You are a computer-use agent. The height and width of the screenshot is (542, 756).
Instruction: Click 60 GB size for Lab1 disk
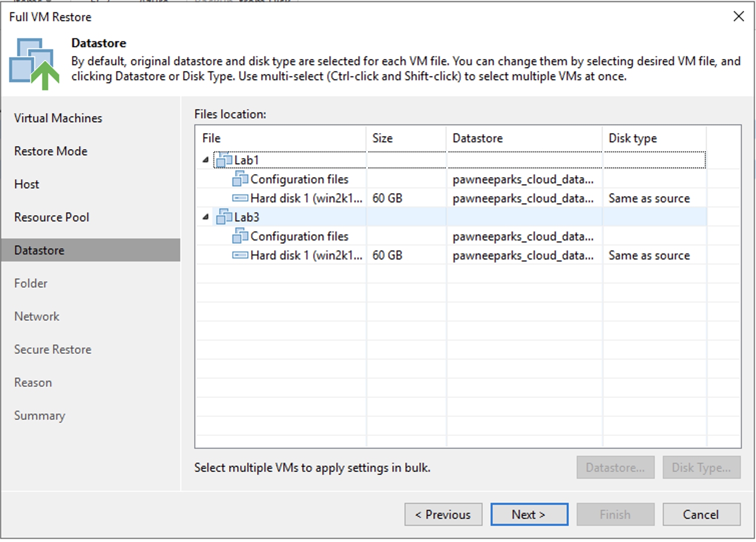click(388, 198)
